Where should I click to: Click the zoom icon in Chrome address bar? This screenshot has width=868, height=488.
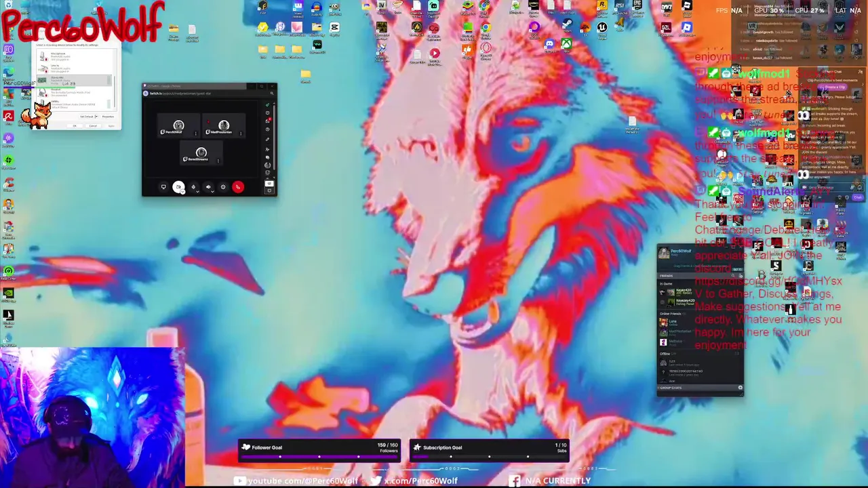point(272,94)
